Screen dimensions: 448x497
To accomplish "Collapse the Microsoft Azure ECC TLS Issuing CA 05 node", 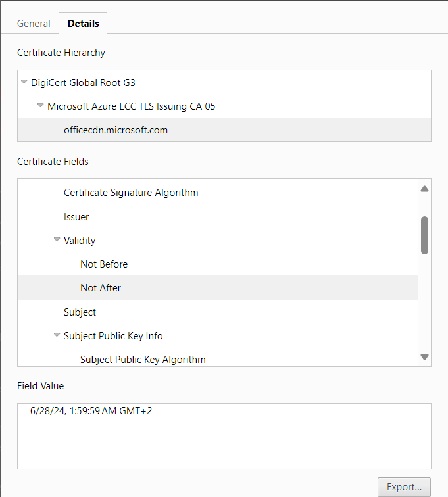I will tap(40, 106).
